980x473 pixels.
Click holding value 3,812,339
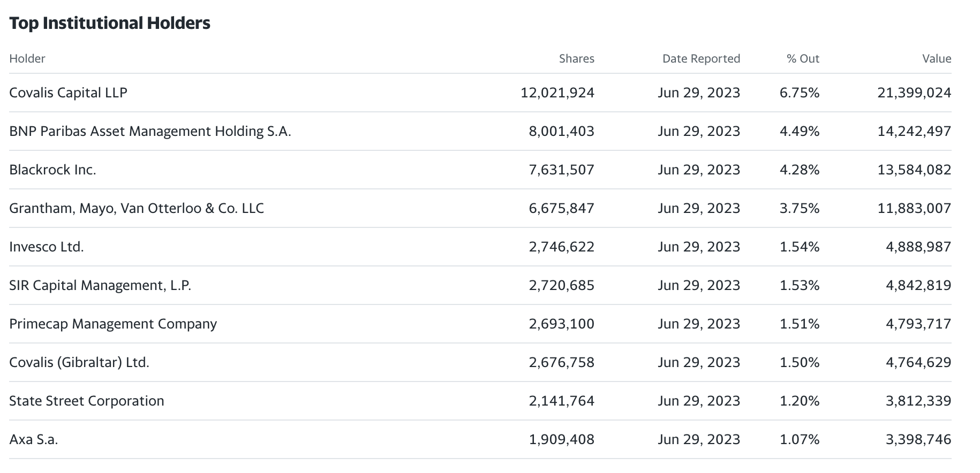918,401
